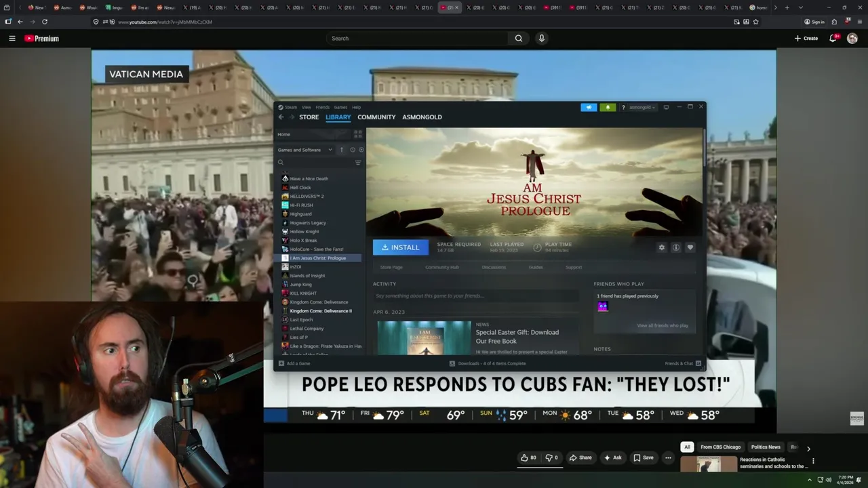Viewport: 868px width, 488px height.
Task: Expand the asmongold account dropdown in Steam
Action: (642, 107)
